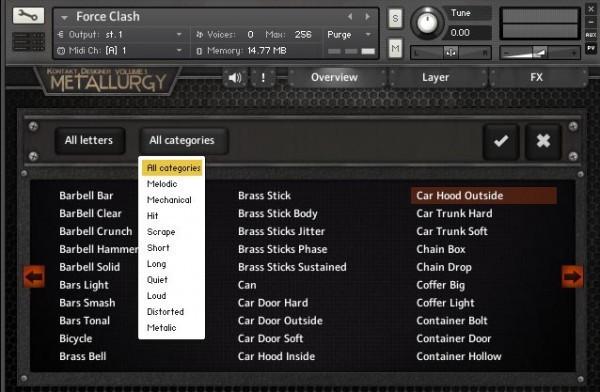Adjust the volume slider
The height and width of the screenshot is (392, 600).
540,52
